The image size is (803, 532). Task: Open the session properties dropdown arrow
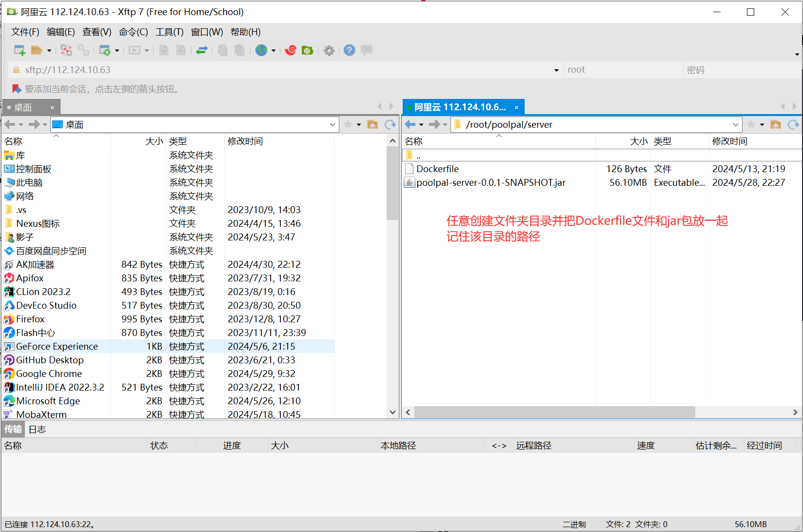coord(117,51)
